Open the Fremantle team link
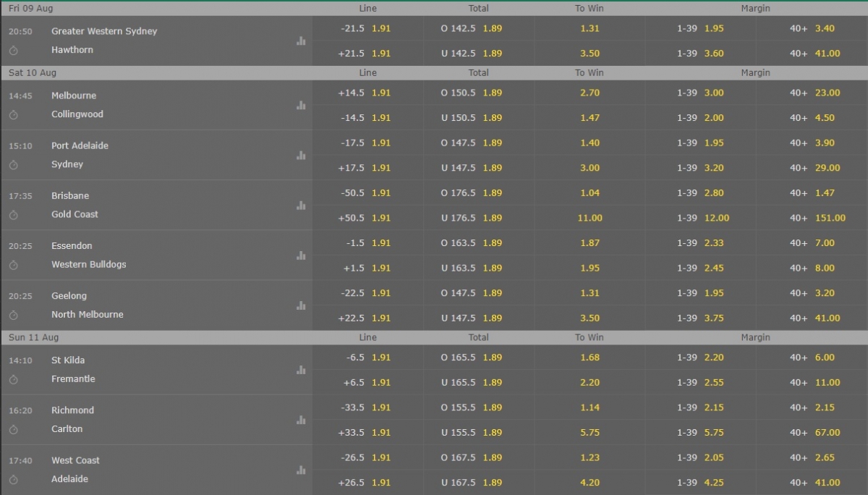Image resolution: width=868 pixels, height=495 pixels. coord(73,379)
